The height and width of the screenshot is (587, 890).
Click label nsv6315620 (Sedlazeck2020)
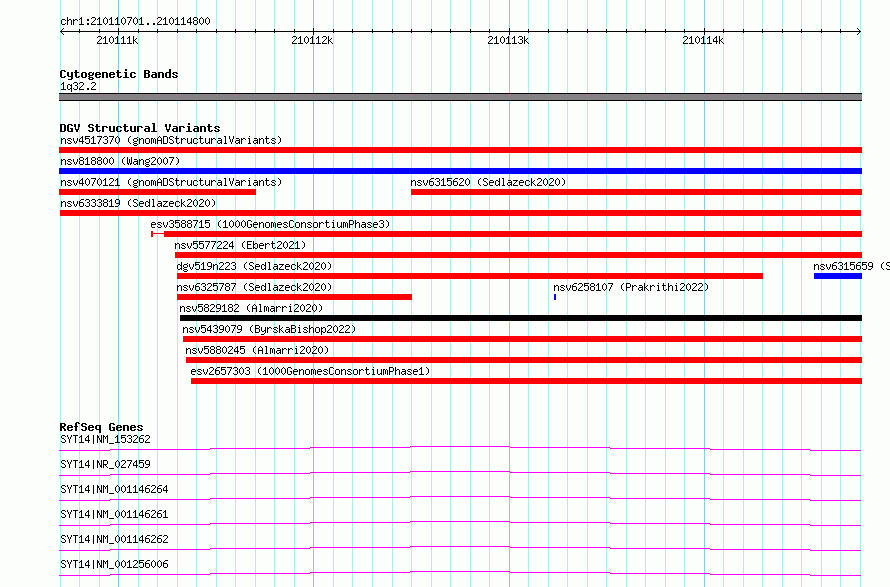point(488,182)
